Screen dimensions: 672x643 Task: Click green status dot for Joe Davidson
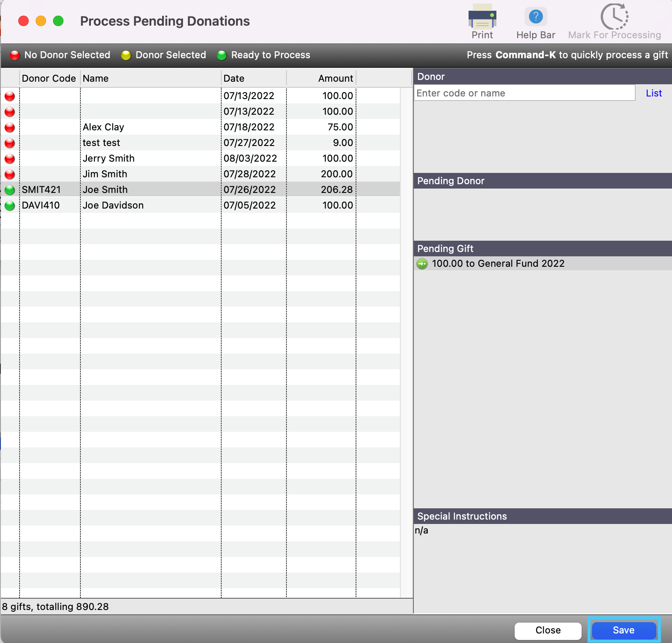pyautogui.click(x=10, y=205)
